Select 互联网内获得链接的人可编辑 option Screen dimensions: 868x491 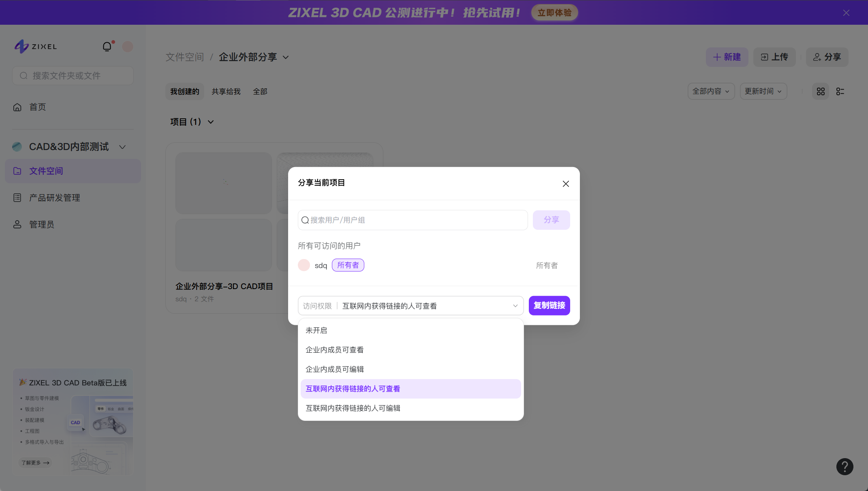click(410, 408)
